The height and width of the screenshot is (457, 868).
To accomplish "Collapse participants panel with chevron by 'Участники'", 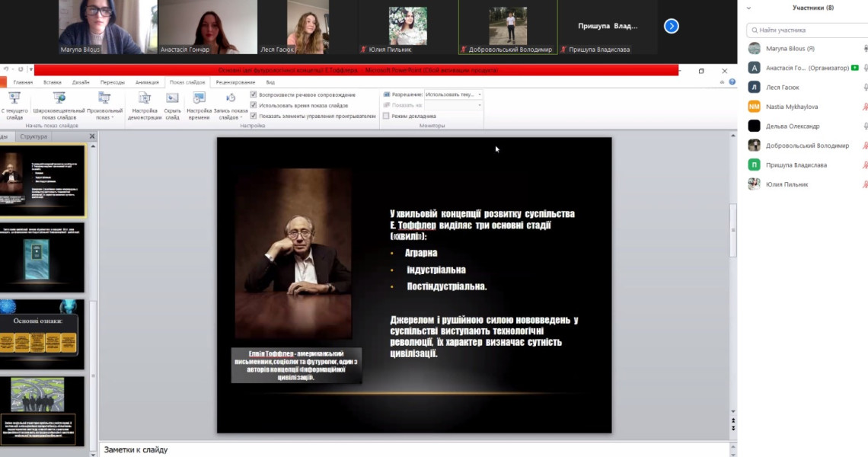I will click(x=748, y=8).
